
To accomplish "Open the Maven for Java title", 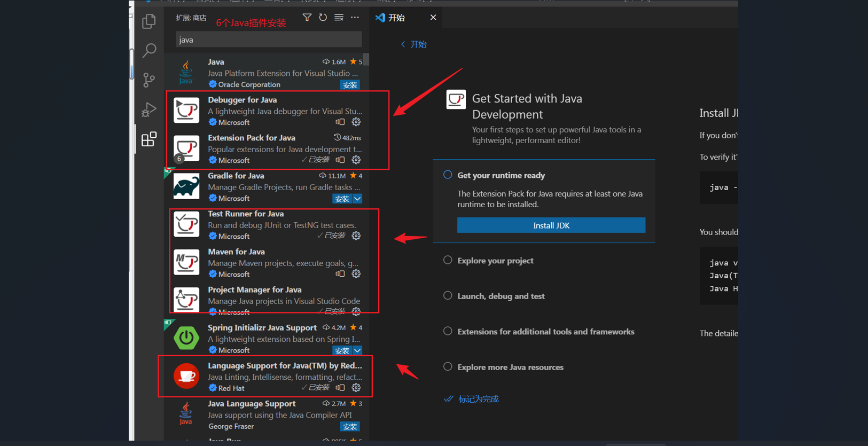I will click(236, 252).
